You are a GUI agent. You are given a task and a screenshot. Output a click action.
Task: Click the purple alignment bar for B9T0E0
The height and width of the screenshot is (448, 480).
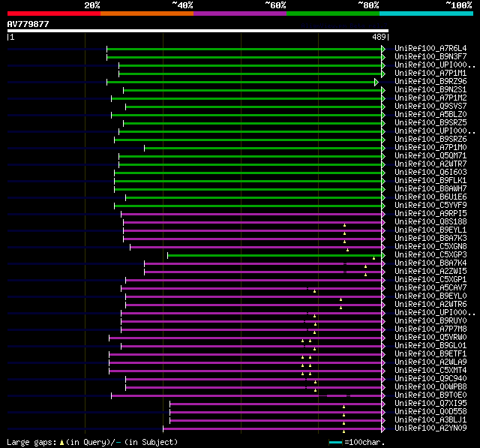coord(247,396)
